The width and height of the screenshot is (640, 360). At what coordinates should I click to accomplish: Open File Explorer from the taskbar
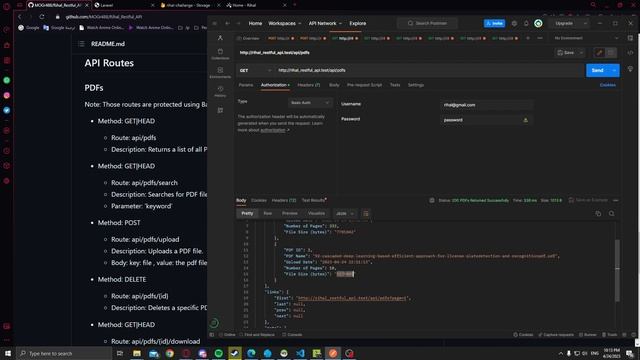pos(137,353)
